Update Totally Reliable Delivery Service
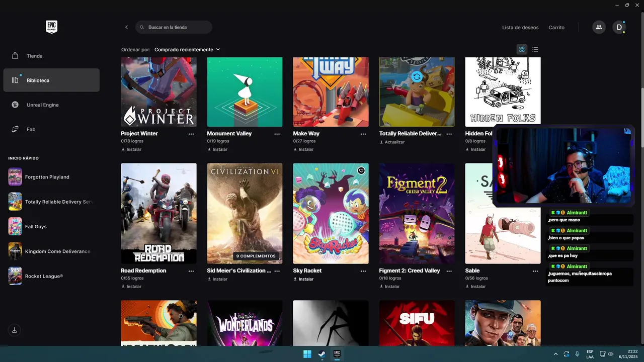Image resolution: width=644 pixels, height=362 pixels. point(392,142)
